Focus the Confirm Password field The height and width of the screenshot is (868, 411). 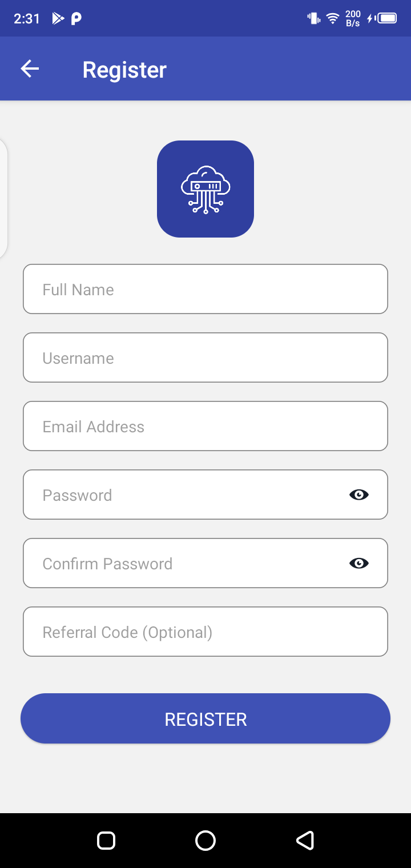[183, 563]
